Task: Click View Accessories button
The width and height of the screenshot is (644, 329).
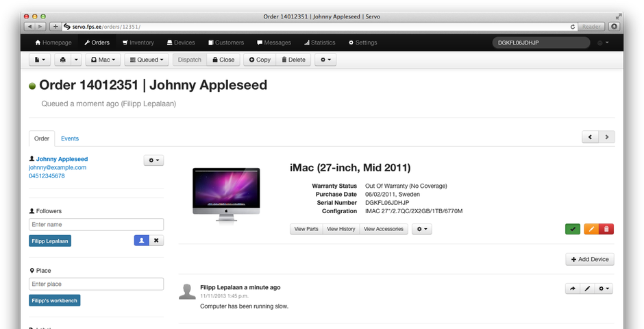Action: (x=384, y=229)
